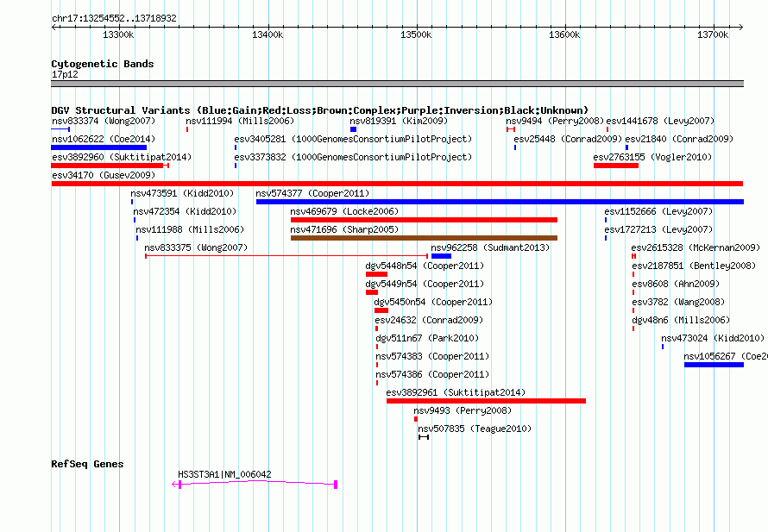Select the long red esv34170 loss bar
Viewport: 768px width, 532px height.
pyautogui.click(x=397, y=184)
